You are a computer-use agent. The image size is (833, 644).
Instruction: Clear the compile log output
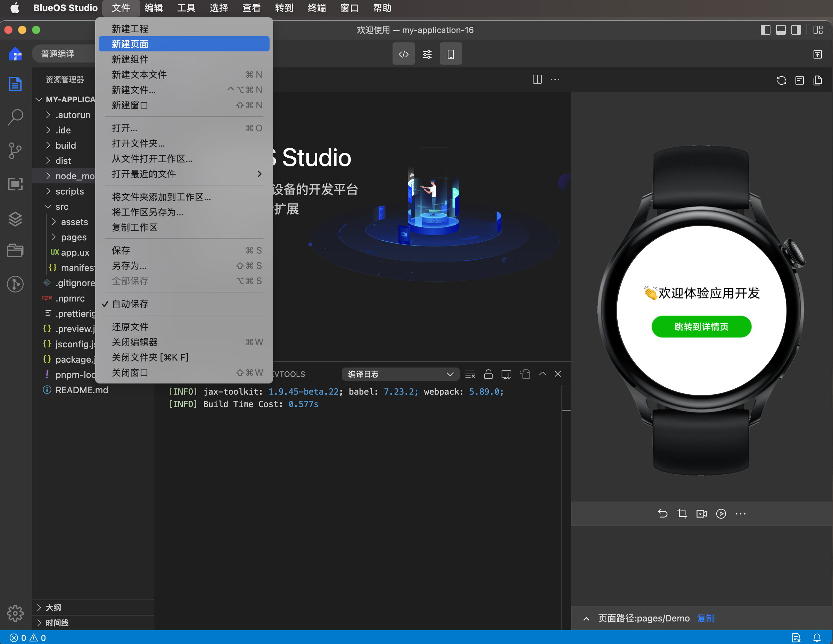click(x=470, y=374)
